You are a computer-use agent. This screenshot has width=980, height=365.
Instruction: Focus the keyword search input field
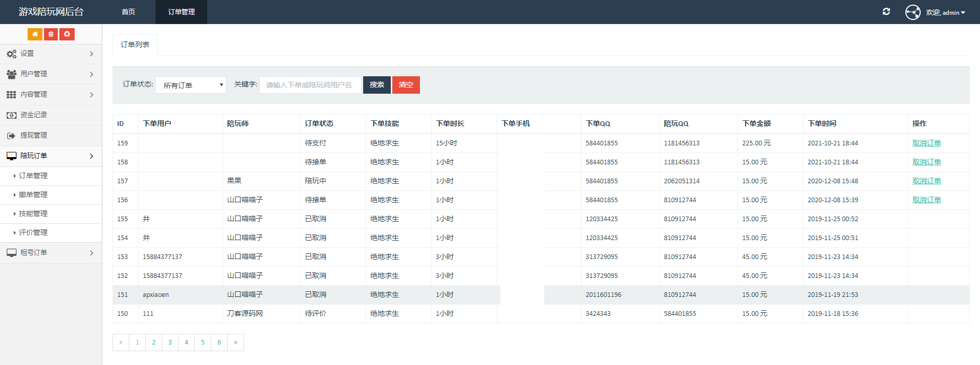coord(310,85)
